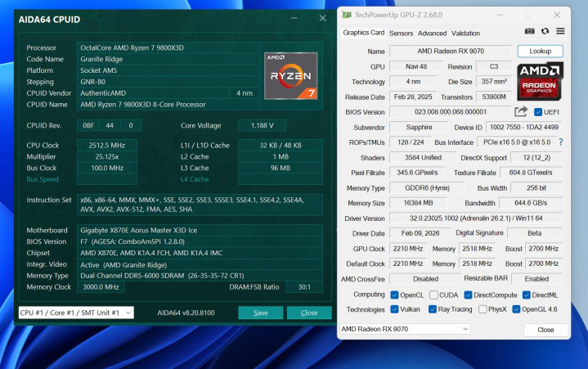Click the GPU-Z title bar app icon
This screenshot has height=369, width=588.
tap(347, 15)
